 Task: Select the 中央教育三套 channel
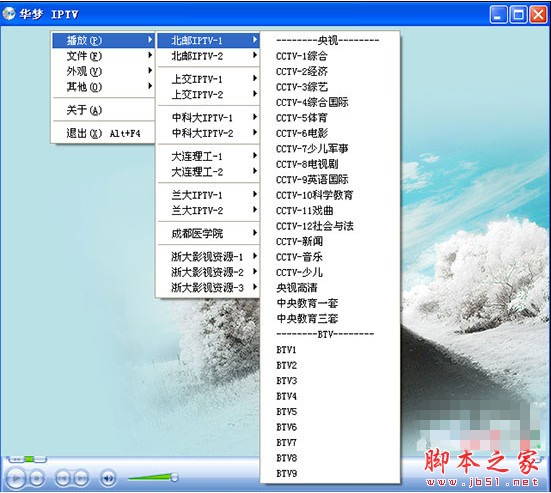click(330, 318)
